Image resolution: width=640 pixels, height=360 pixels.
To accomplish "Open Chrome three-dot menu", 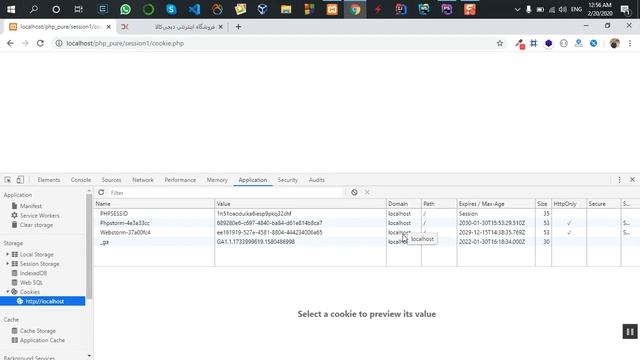I will coord(630,43).
